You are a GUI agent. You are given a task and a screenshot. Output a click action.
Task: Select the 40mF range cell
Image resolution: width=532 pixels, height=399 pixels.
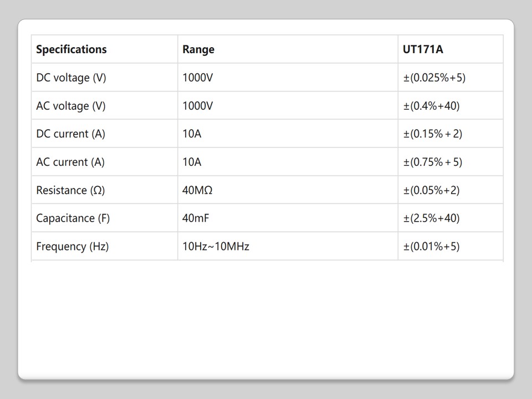click(x=196, y=218)
